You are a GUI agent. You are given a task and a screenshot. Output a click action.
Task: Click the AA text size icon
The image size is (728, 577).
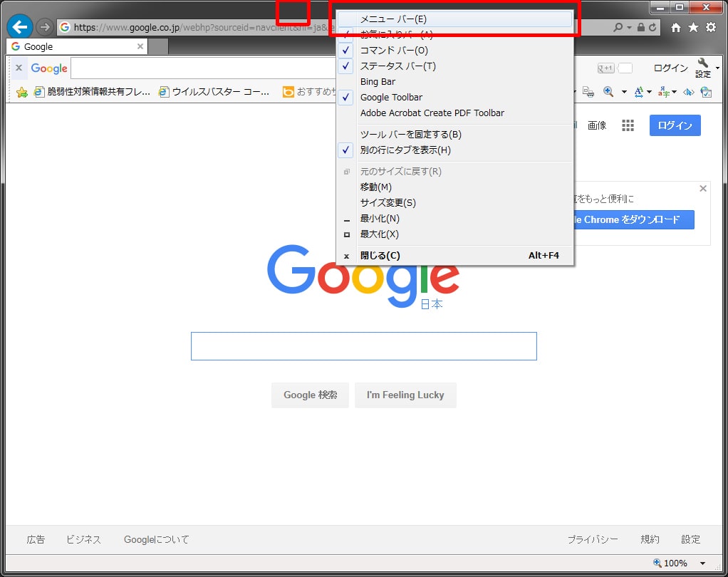(x=639, y=92)
